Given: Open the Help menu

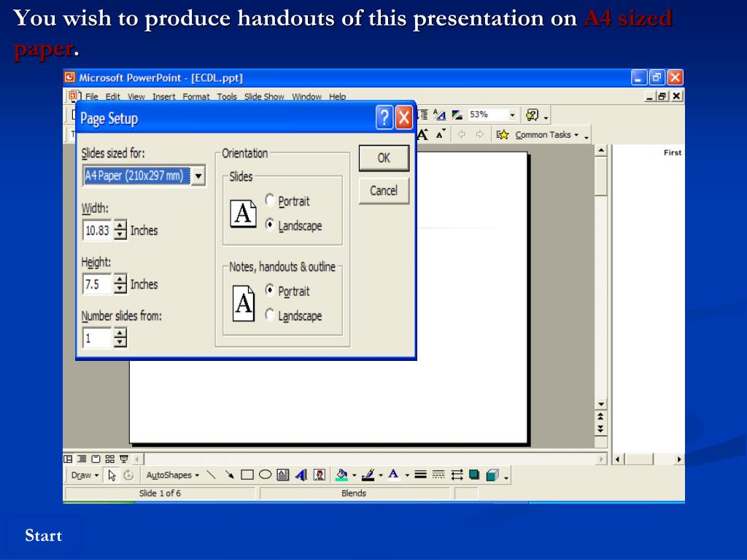Looking at the screenshot, I should point(337,97).
